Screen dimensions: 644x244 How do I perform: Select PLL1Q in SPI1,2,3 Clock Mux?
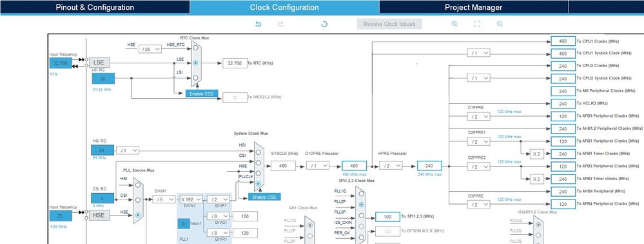tap(361, 194)
